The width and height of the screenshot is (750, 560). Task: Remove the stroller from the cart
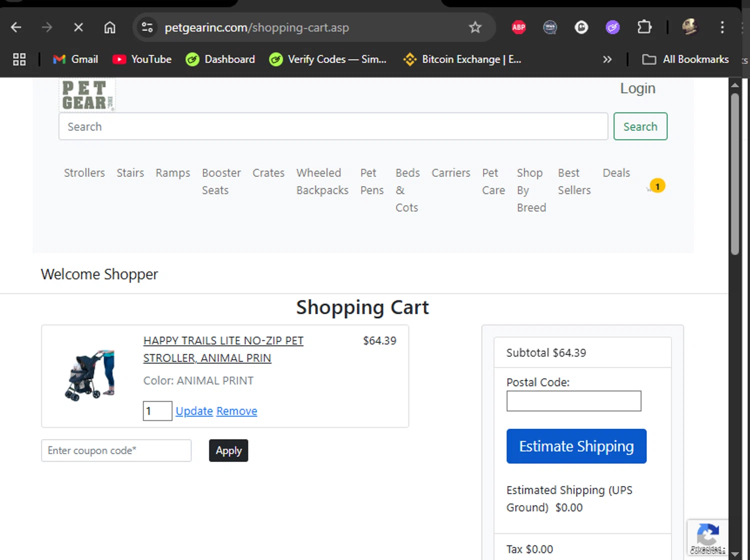pyautogui.click(x=236, y=411)
